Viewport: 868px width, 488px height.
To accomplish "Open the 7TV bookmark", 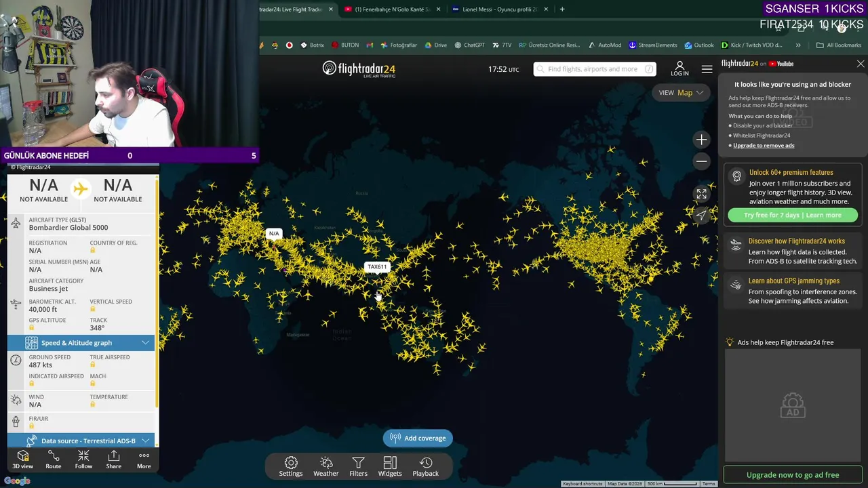I will pos(502,45).
